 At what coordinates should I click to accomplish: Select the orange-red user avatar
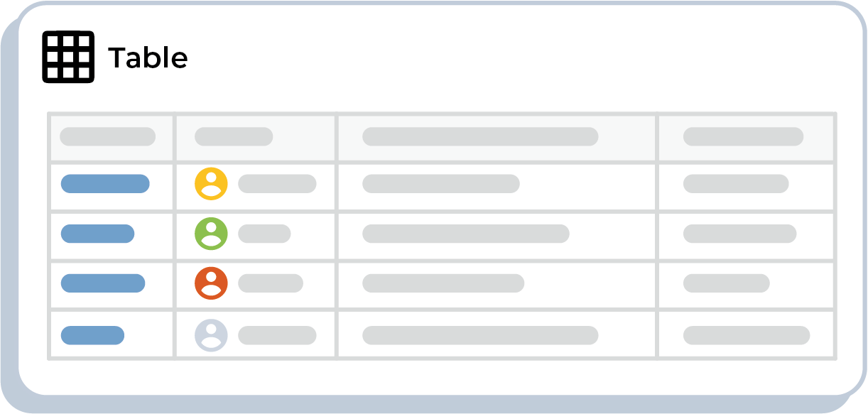point(211,283)
